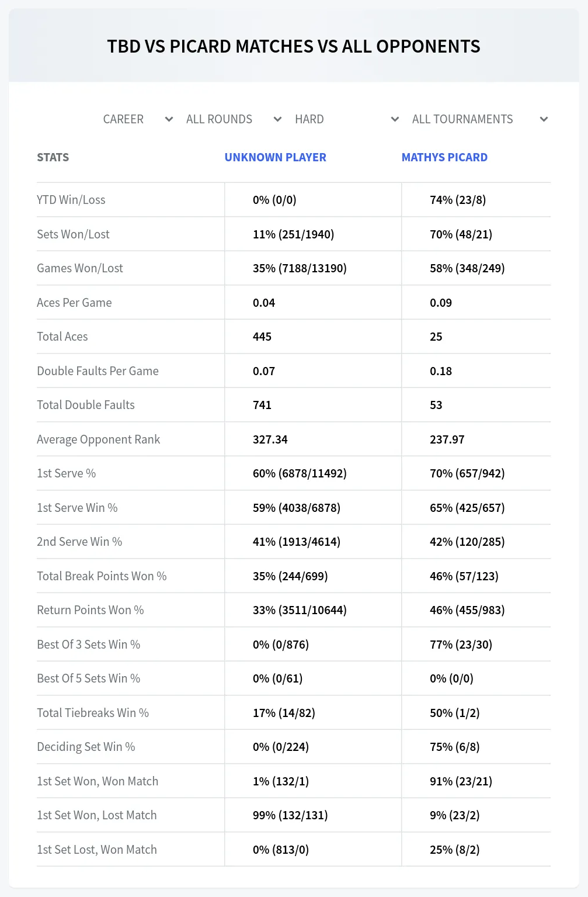
Task: Select the Aces Per Game row label
Action: click(x=74, y=303)
